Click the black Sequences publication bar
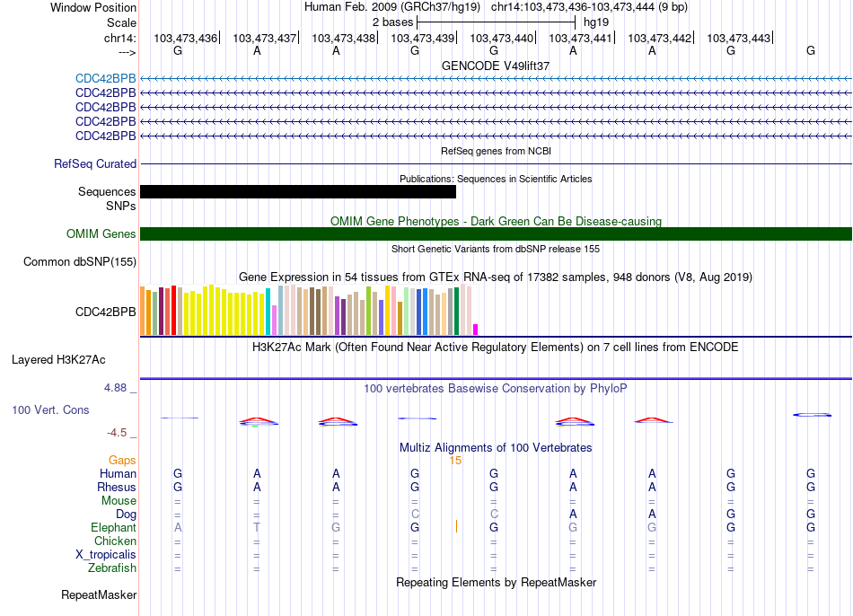 (x=298, y=191)
